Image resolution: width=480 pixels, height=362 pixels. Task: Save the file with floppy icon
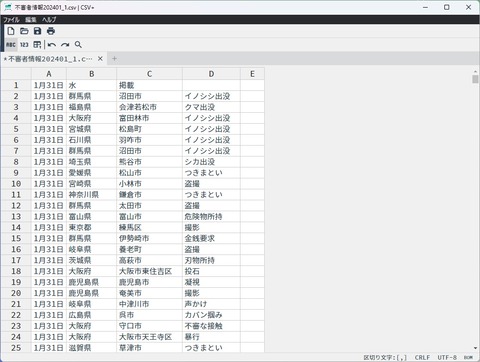[x=37, y=31]
